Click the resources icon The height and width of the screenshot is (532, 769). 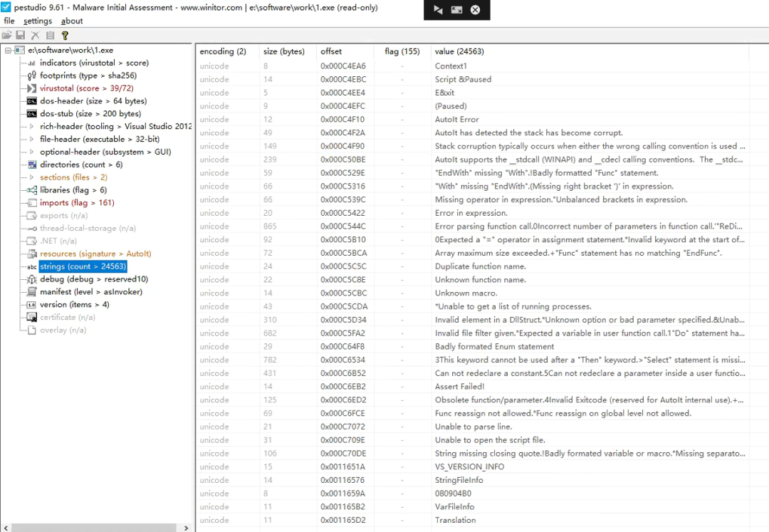click(x=32, y=254)
